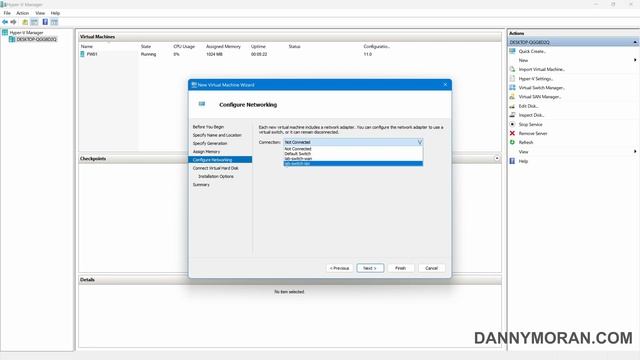The height and width of the screenshot is (360, 640).
Task: Open Virtual SAN Manager action
Action: (x=540, y=97)
